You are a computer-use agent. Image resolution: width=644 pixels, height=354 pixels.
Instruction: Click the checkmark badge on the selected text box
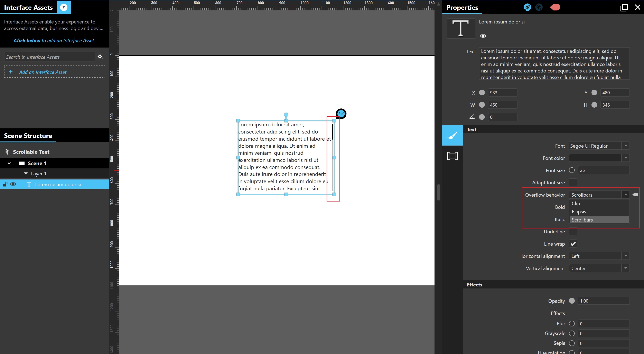click(x=341, y=114)
